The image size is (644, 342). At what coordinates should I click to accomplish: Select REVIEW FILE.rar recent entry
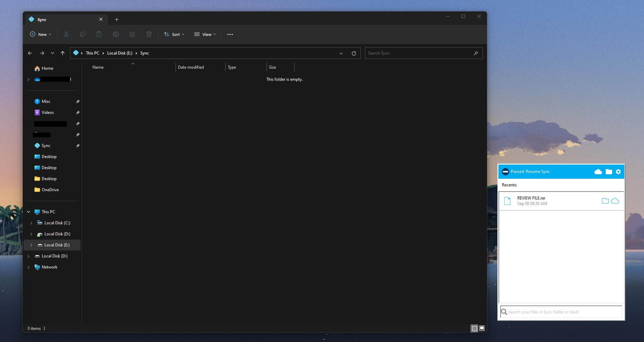pyautogui.click(x=561, y=201)
